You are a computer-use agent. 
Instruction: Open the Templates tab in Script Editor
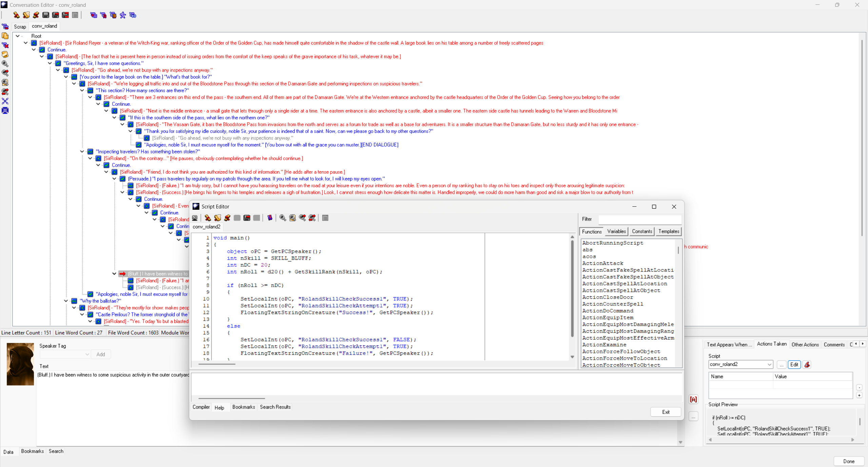(669, 231)
